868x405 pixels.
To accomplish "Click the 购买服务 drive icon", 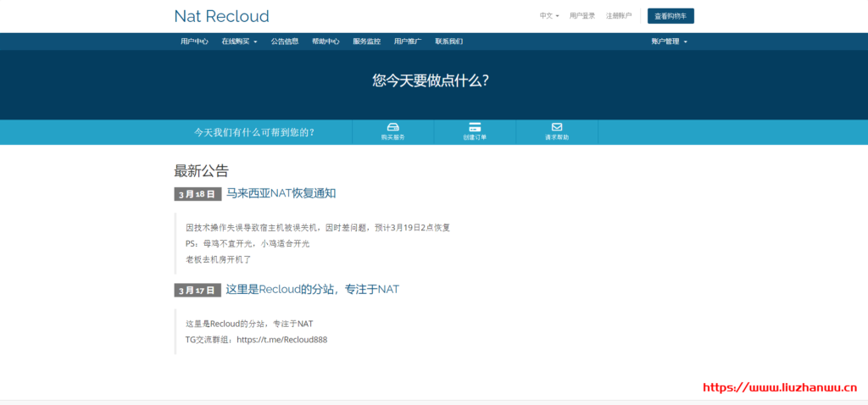I will 392,127.
